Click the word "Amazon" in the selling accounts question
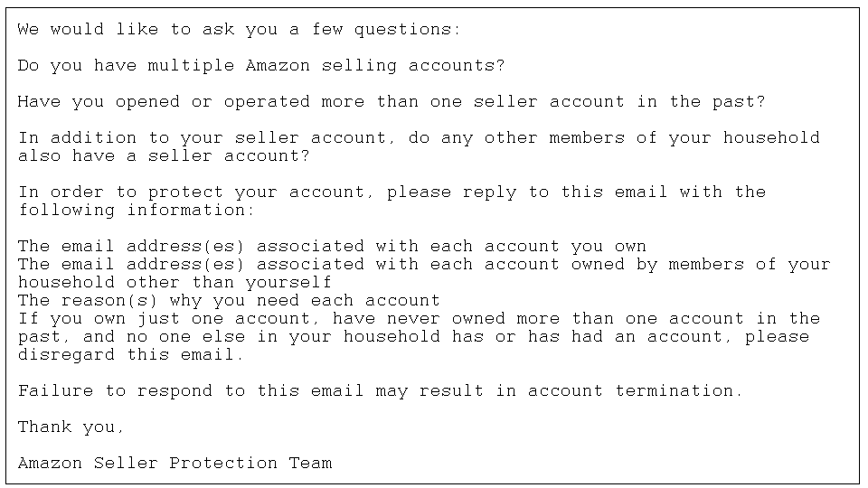 tap(278, 65)
